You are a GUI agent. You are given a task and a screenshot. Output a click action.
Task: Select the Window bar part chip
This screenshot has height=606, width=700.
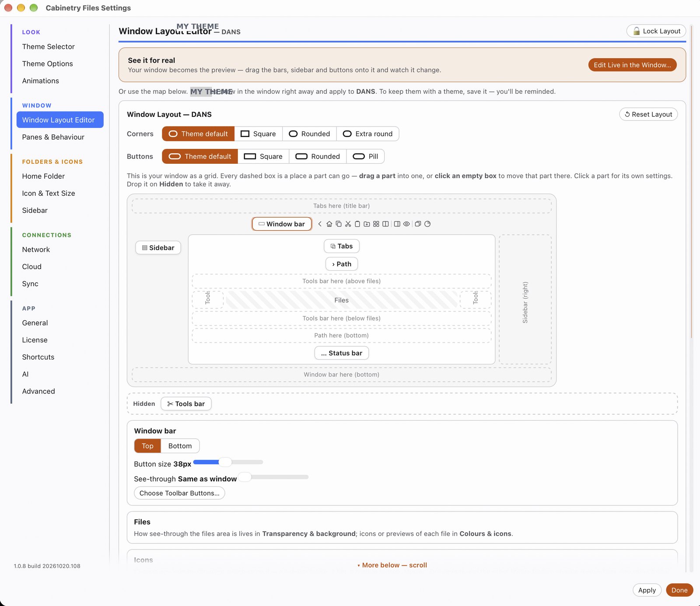pyautogui.click(x=282, y=224)
